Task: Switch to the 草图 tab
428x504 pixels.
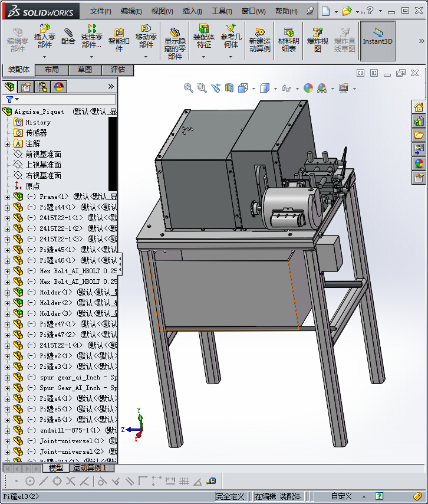Action: [85, 70]
